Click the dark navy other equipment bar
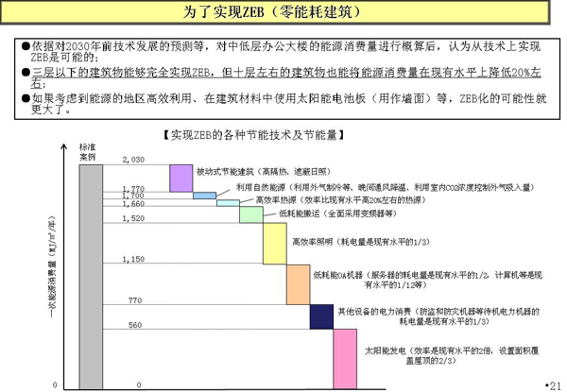The width and height of the screenshot is (567, 392). [x=322, y=316]
